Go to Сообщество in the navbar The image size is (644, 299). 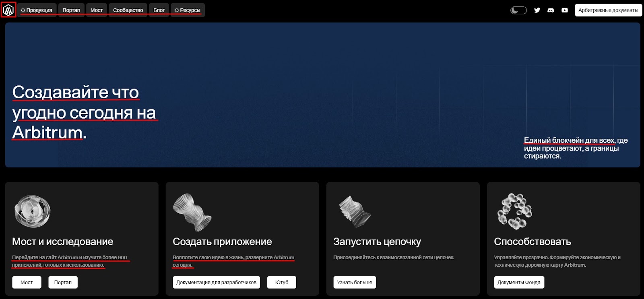pos(128,10)
